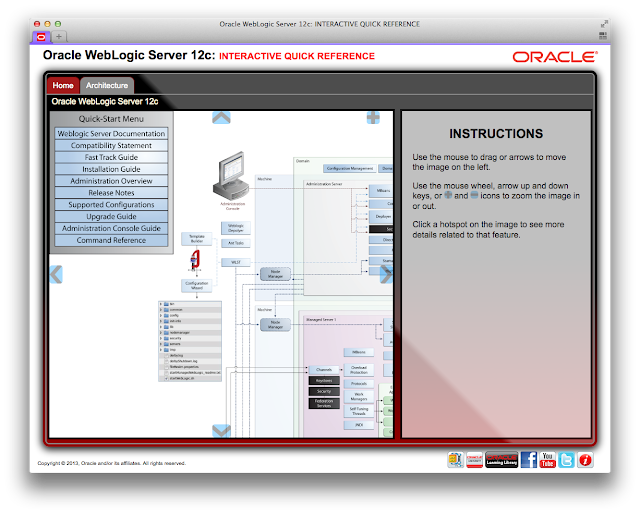The width and height of the screenshot is (640, 514).
Task: Open the Command Reference menu item
Action: pos(111,240)
